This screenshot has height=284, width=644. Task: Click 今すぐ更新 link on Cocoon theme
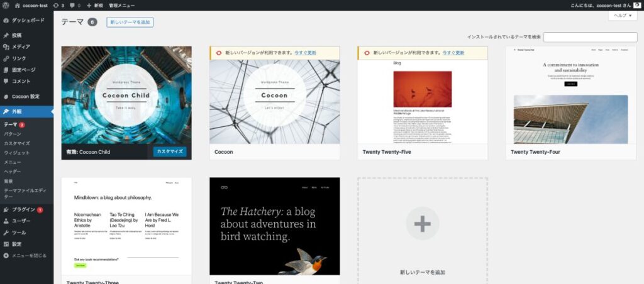(305, 53)
